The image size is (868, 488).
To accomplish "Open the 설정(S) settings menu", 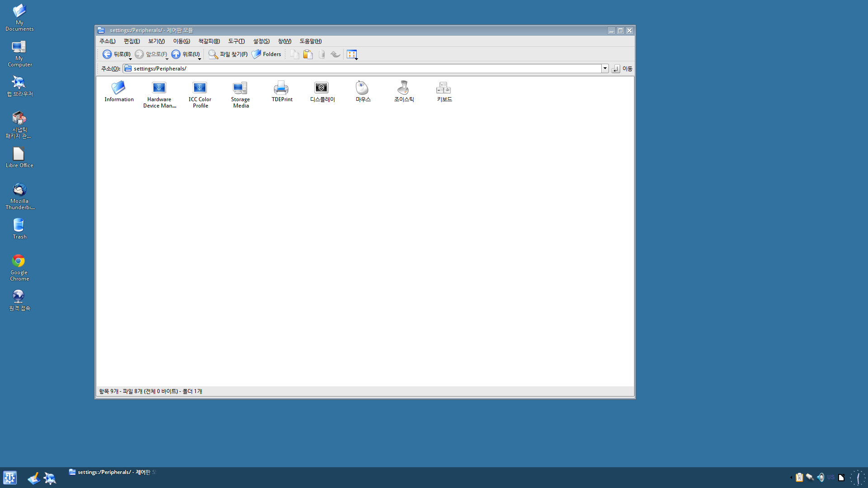I will click(x=261, y=41).
